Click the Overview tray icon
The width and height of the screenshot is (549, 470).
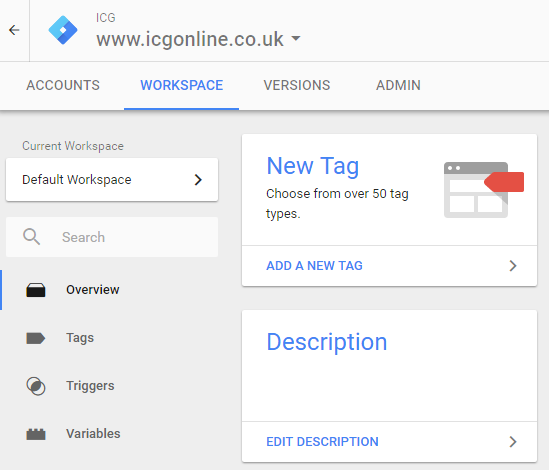(x=36, y=290)
